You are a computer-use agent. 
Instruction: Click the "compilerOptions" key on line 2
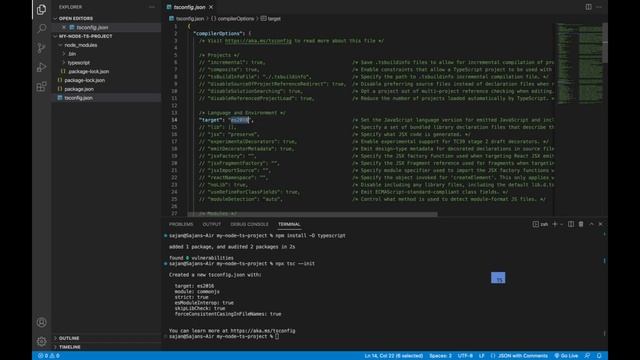click(218, 33)
